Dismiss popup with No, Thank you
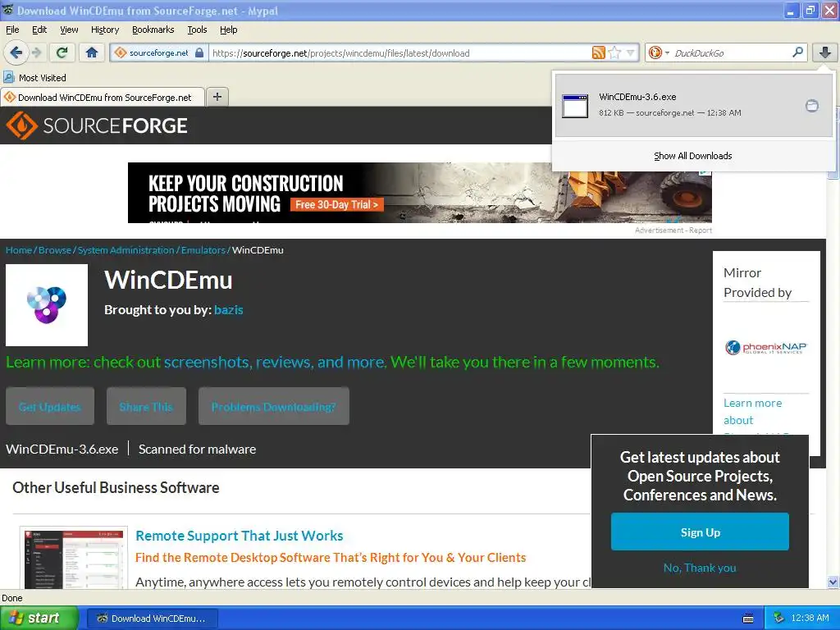The height and width of the screenshot is (630, 840). tap(700, 568)
